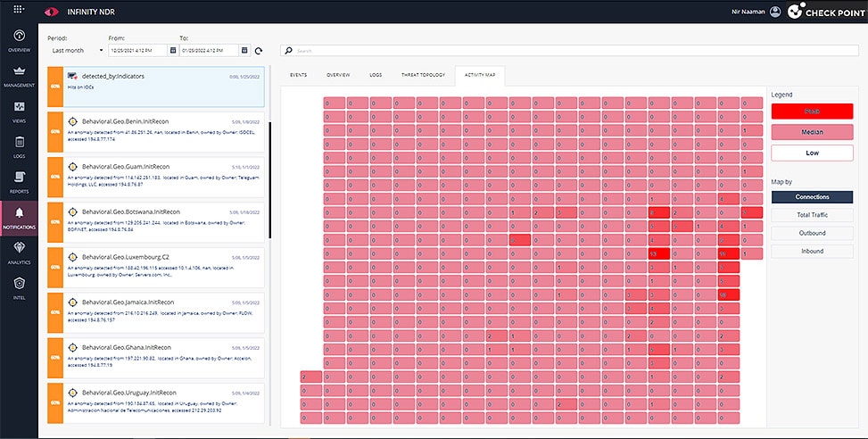
Task: Open the Overview sidebar section
Action: pos(19,40)
